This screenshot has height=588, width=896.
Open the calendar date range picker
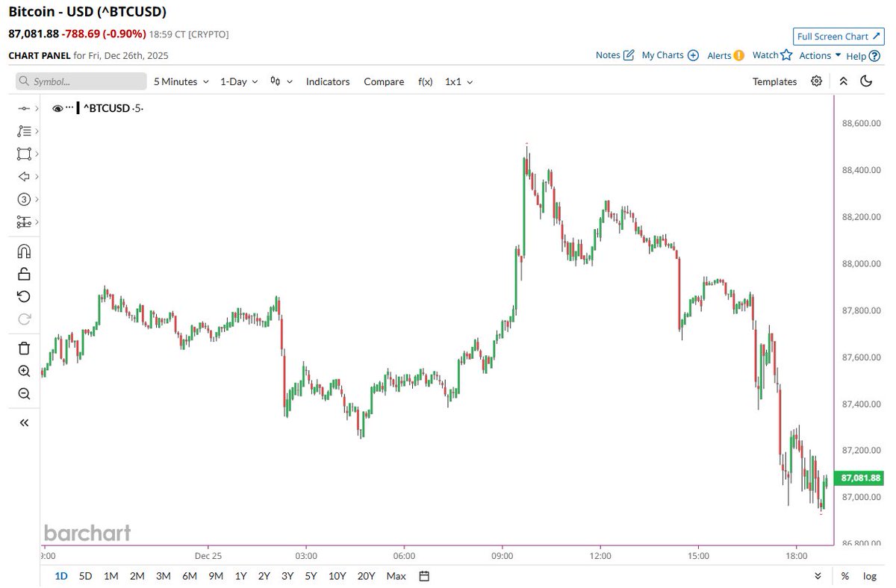424,576
